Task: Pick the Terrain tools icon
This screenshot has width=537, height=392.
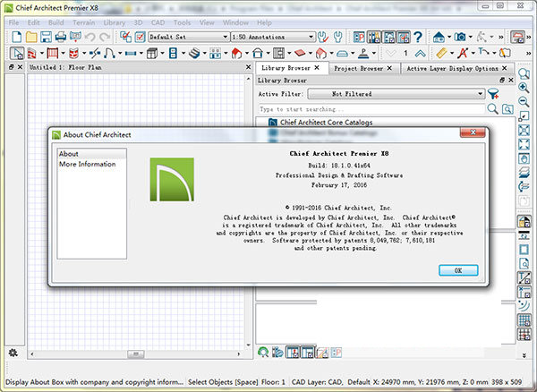Action: 342,54
